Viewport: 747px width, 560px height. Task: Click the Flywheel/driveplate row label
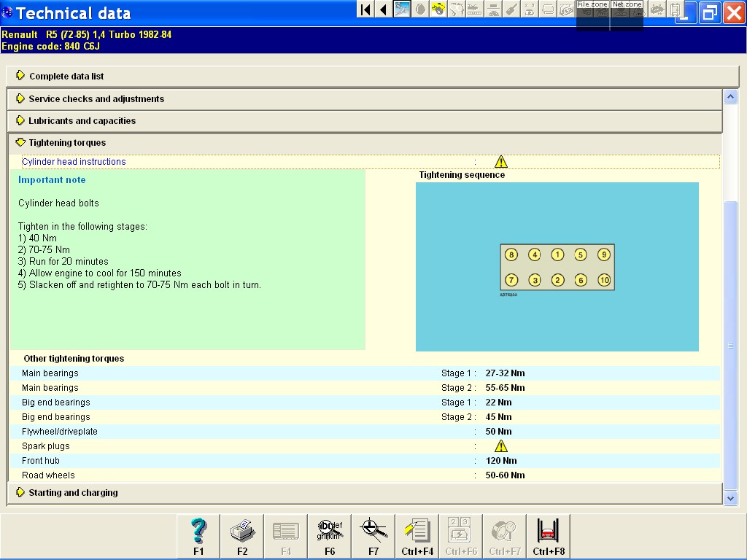pos(60,432)
